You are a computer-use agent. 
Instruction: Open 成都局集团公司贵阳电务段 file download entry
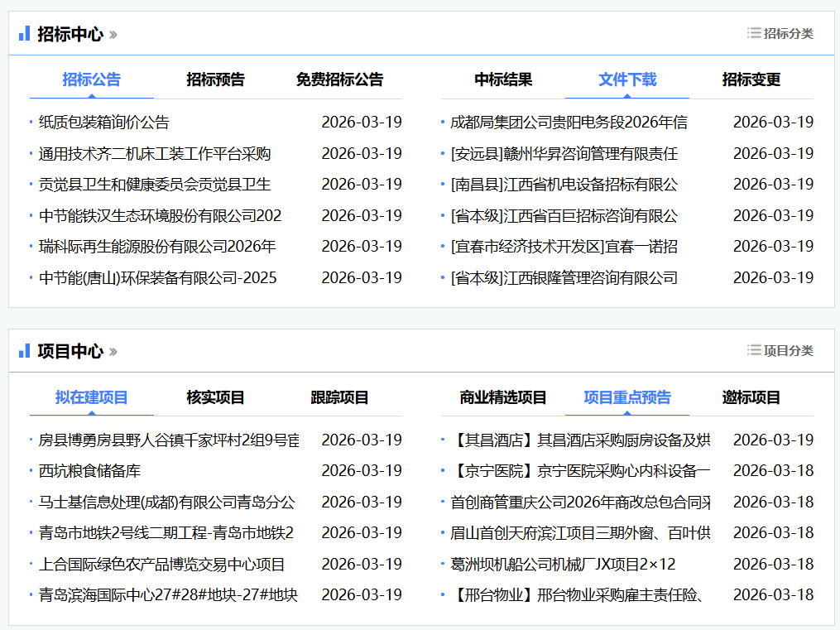(x=569, y=123)
